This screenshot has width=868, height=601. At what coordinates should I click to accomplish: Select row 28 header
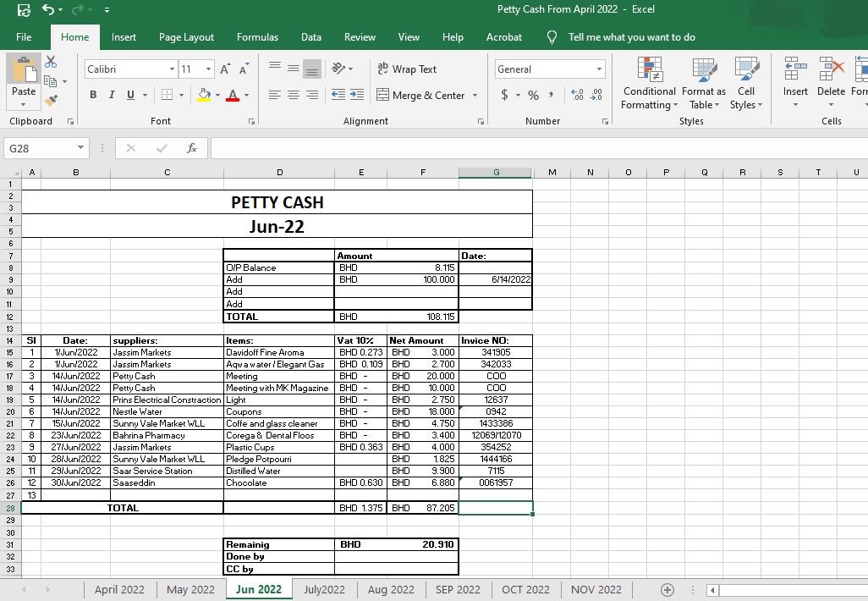point(10,508)
